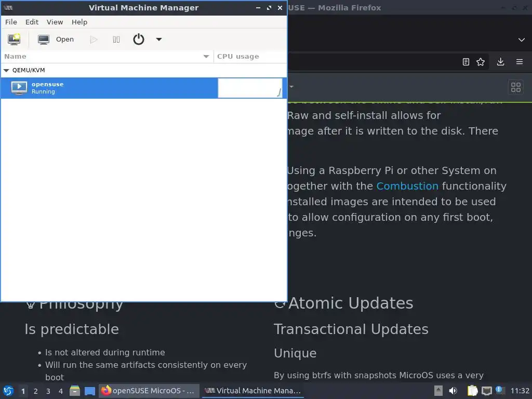Pause the virtual machine with pause icon
This screenshot has height=399, width=532.
click(116, 39)
